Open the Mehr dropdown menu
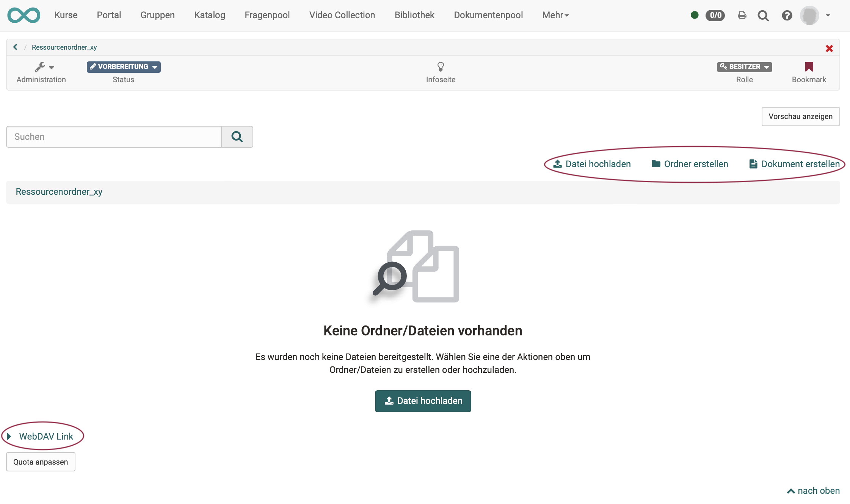The height and width of the screenshot is (504, 850). coord(555,15)
